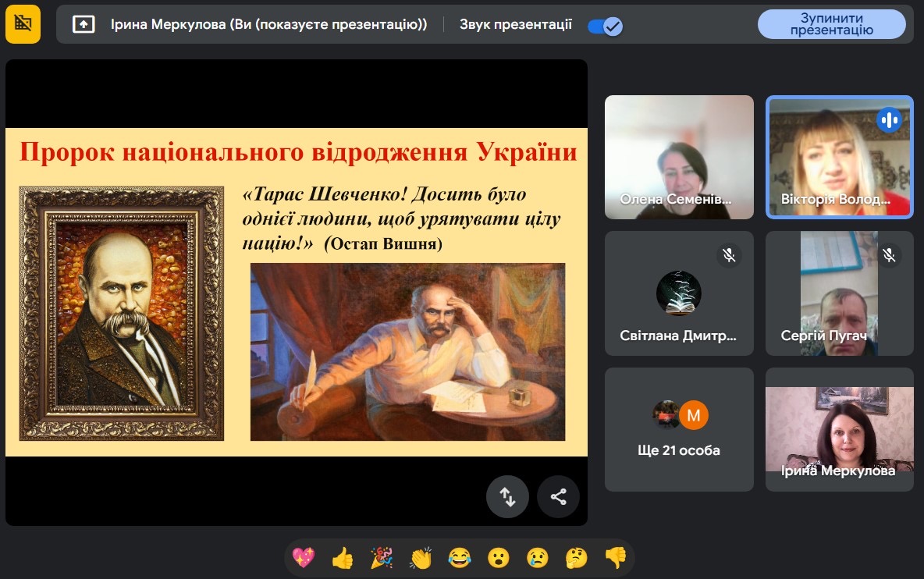Send the sparkling heart reaction
The image size is (924, 579).
pos(304,556)
